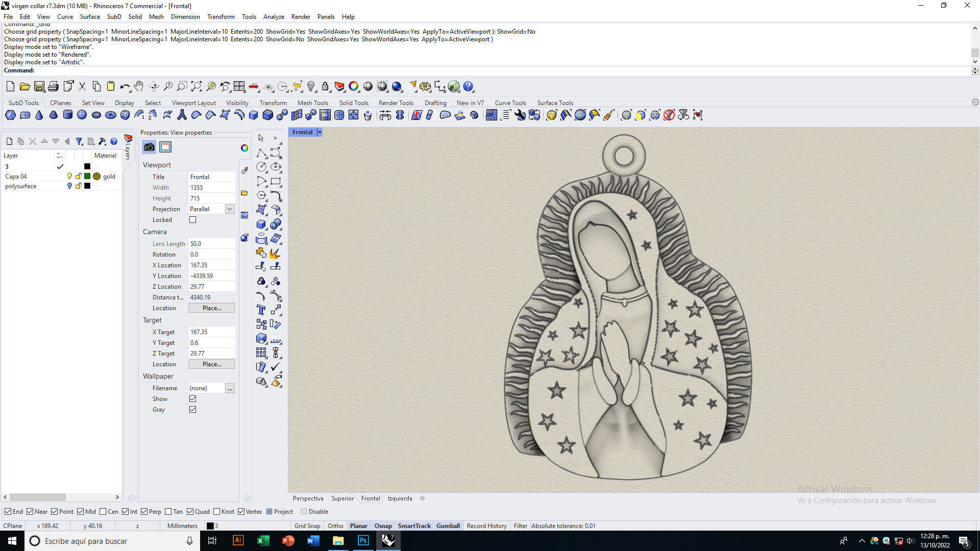The width and height of the screenshot is (980, 551).
Task: Open the Projection Parallel dropdown
Action: click(230, 209)
